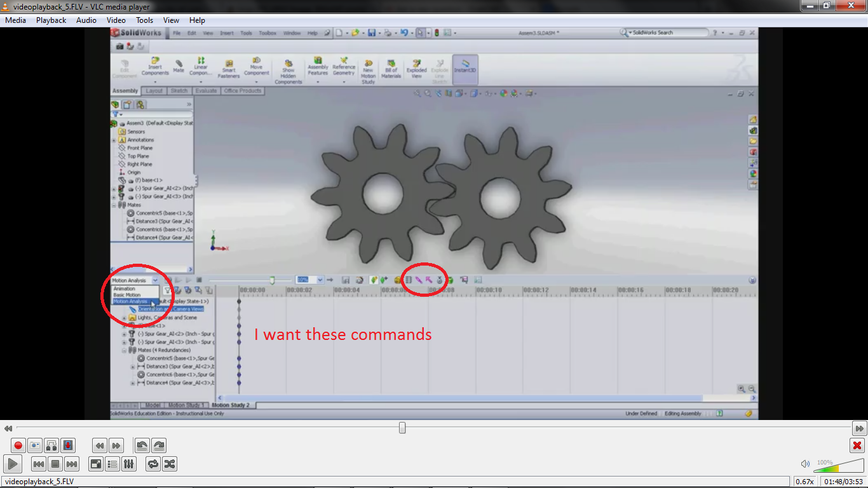The height and width of the screenshot is (488, 868).
Task: Open the VLC Audio menu
Action: click(86, 20)
